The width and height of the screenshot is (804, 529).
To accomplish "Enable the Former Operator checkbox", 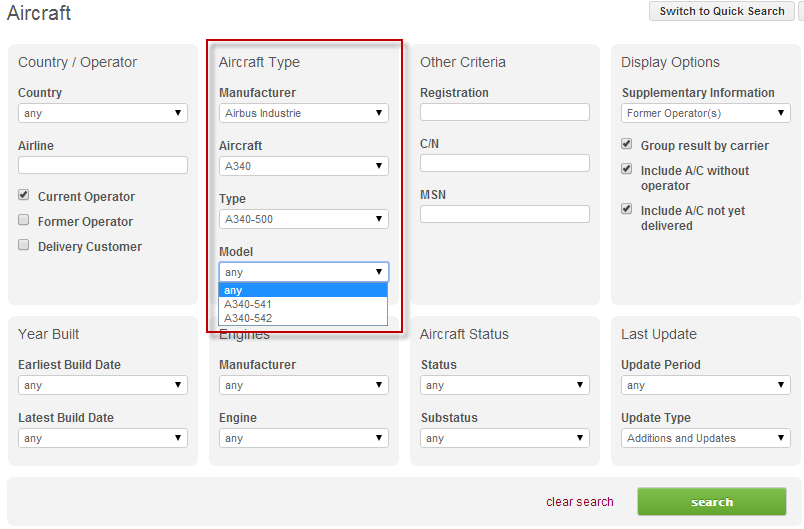I will coord(24,221).
